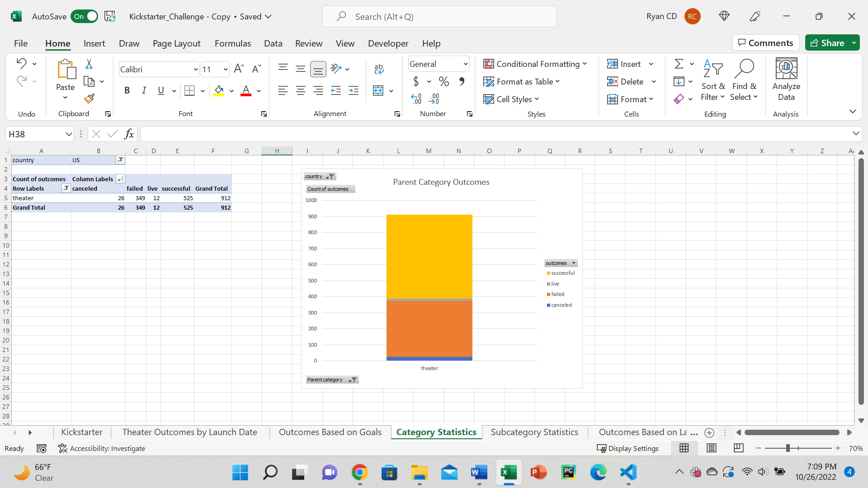868x488 pixels.
Task: Open the Column Labels filter in the pivot table
Action: (120, 179)
